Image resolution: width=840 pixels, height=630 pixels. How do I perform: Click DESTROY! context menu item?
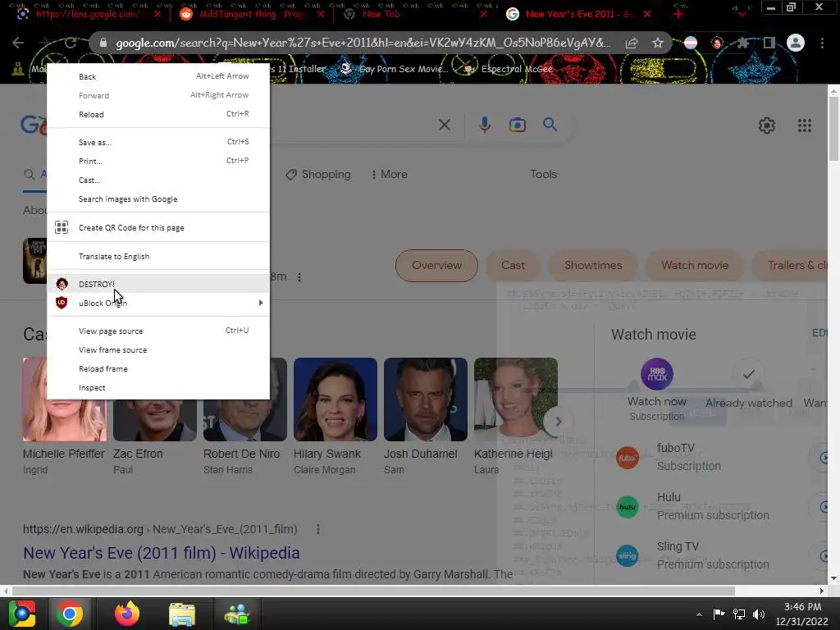click(158, 284)
